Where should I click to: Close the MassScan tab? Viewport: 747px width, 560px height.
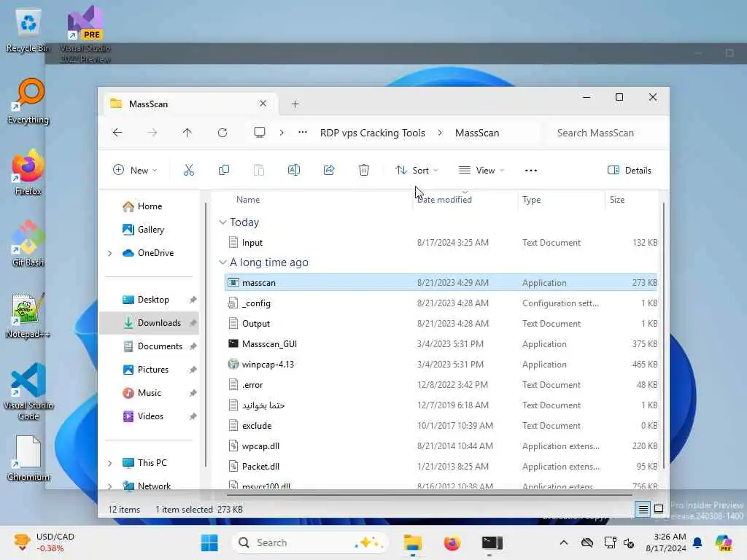pos(263,104)
